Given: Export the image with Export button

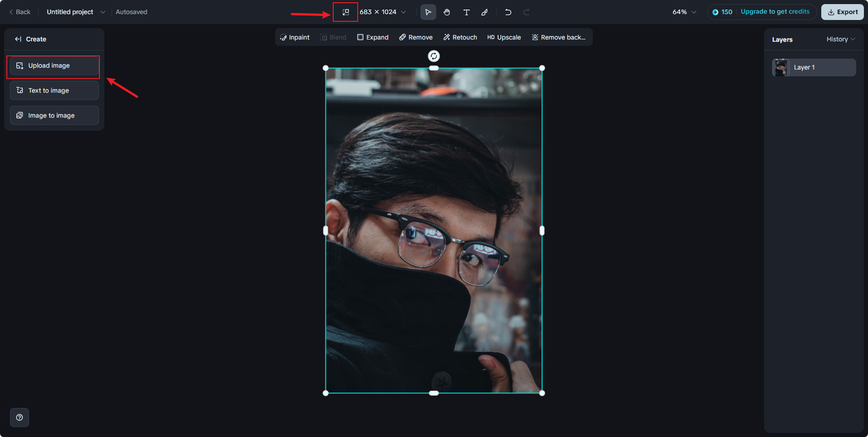Looking at the screenshot, I should pos(842,12).
